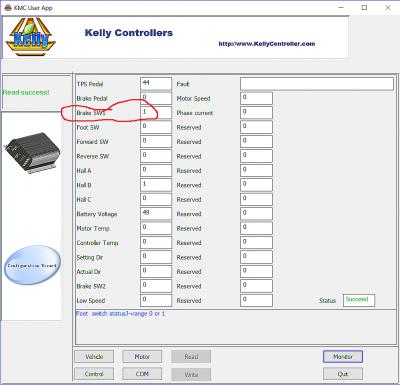Image resolution: width=400 pixels, height=385 pixels.
Task: Click the KMC User App title icon
Action: pos(8,8)
